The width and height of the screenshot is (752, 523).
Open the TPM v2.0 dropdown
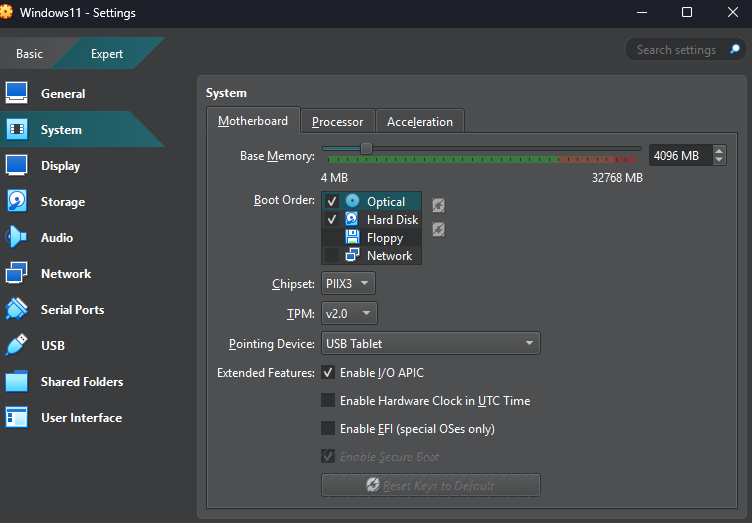(x=349, y=314)
